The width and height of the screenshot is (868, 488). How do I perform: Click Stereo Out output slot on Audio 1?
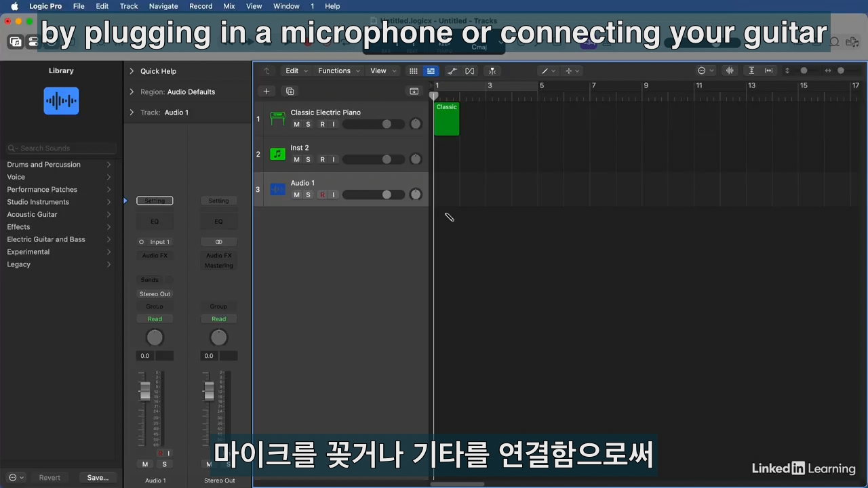[155, 294]
